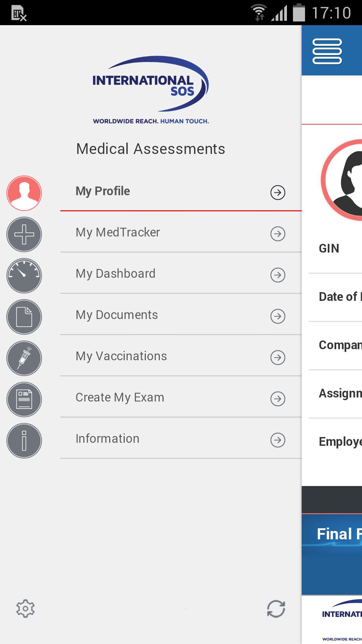Image resolution: width=362 pixels, height=644 pixels.
Task: Select Create My Exam menu item
Action: click(x=120, y=397)
